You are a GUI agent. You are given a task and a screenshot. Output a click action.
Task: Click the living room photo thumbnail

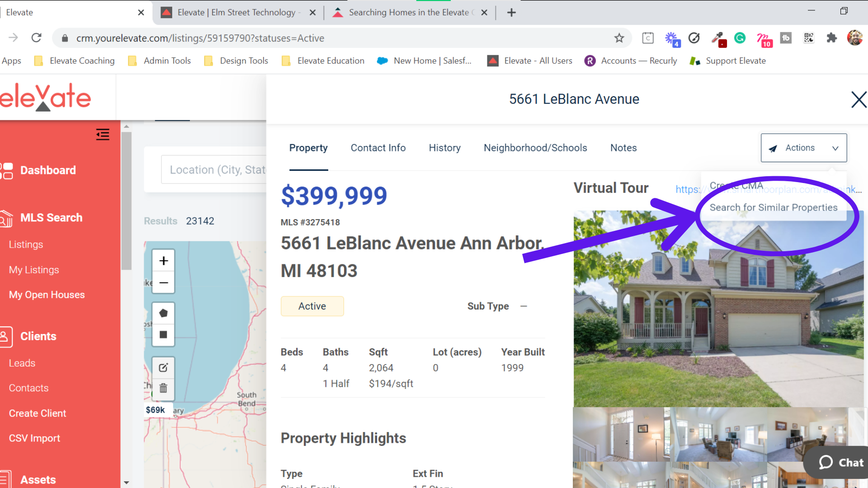(x=718, y=434)
